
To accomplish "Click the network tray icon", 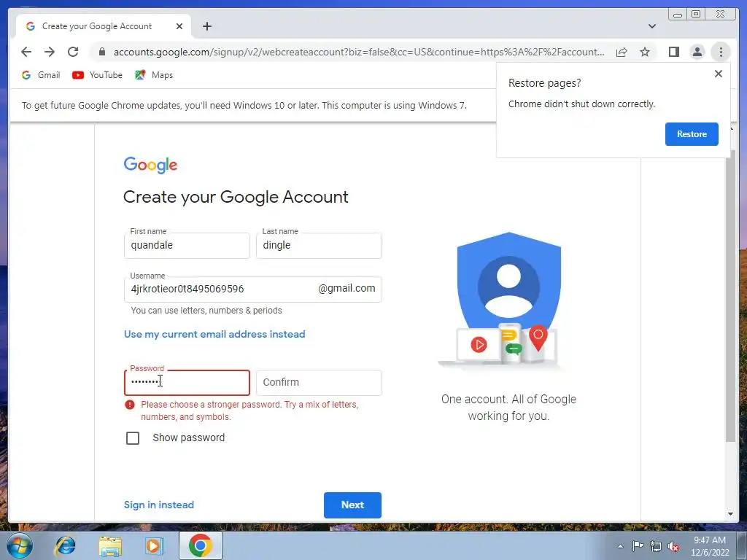I will pyautogui.click(x=656, y=546).
